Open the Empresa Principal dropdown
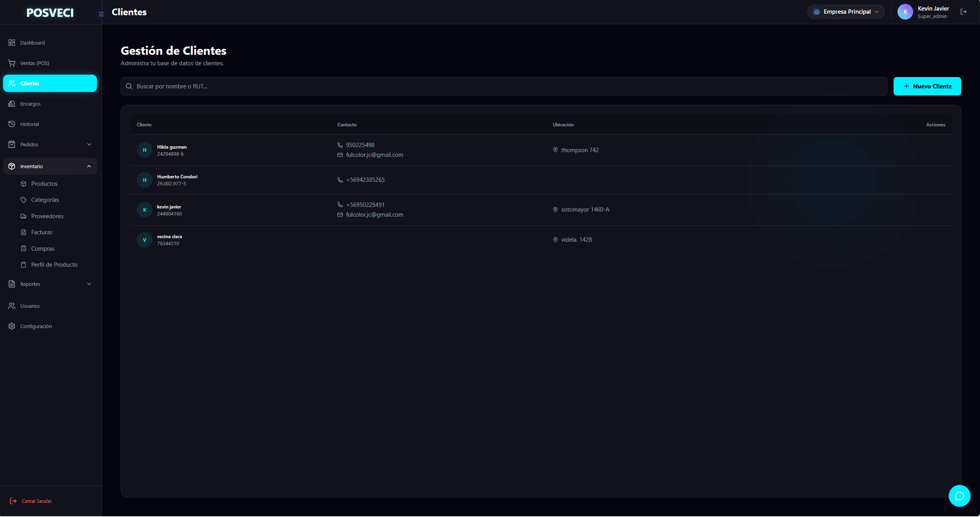The image size is (980, 517). 846,12
